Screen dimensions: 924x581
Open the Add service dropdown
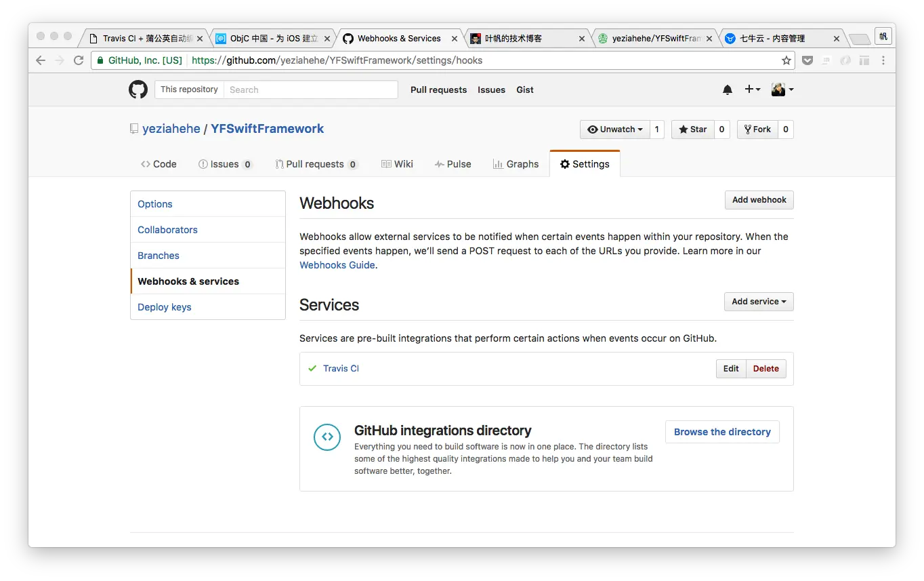pyautogui.click(x=758, y=302)
